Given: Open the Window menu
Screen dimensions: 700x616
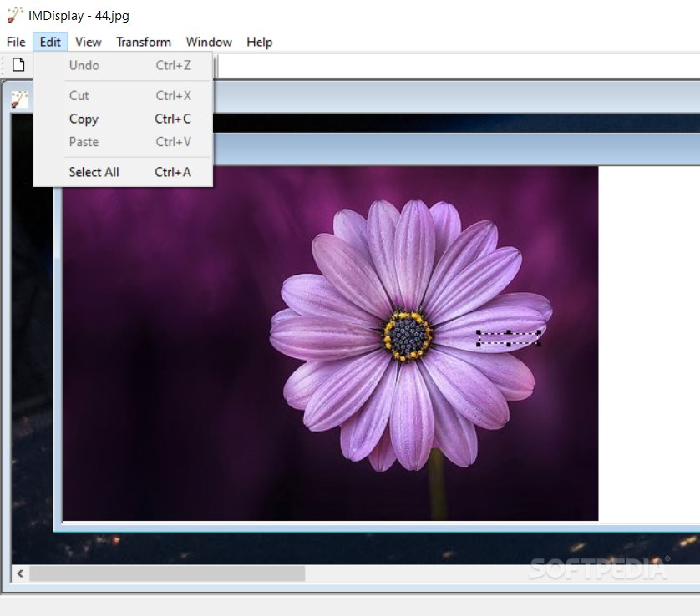Looking at the screenshot, I should (x=209, y=42).
